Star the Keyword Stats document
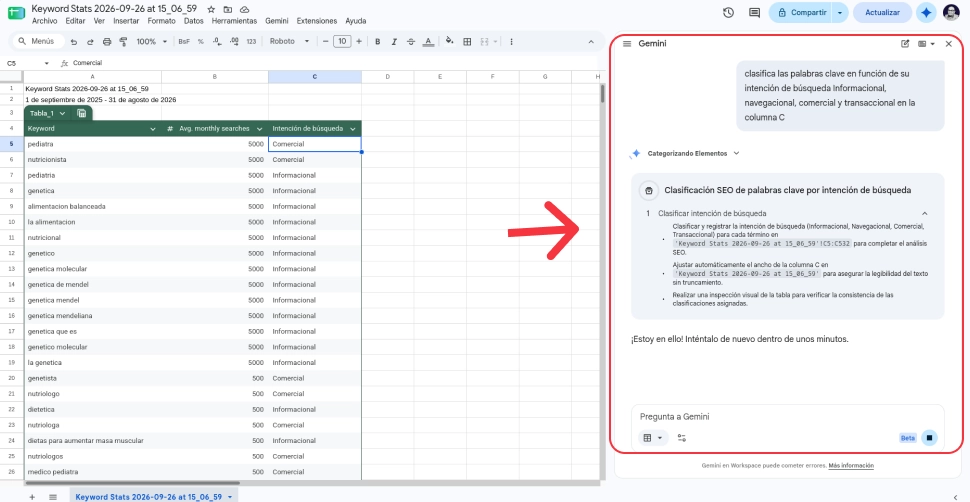970x502 pixels. (x=212, y=9)
